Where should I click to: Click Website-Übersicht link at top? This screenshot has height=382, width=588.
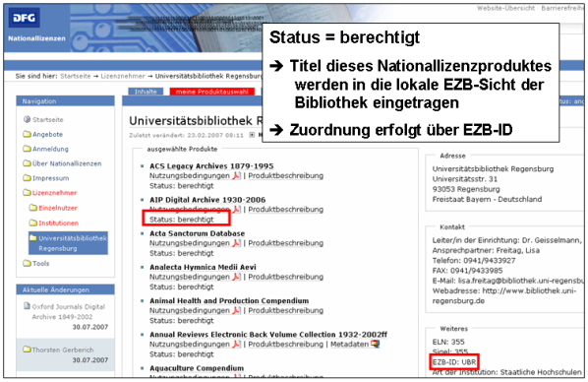click(505, 8)
